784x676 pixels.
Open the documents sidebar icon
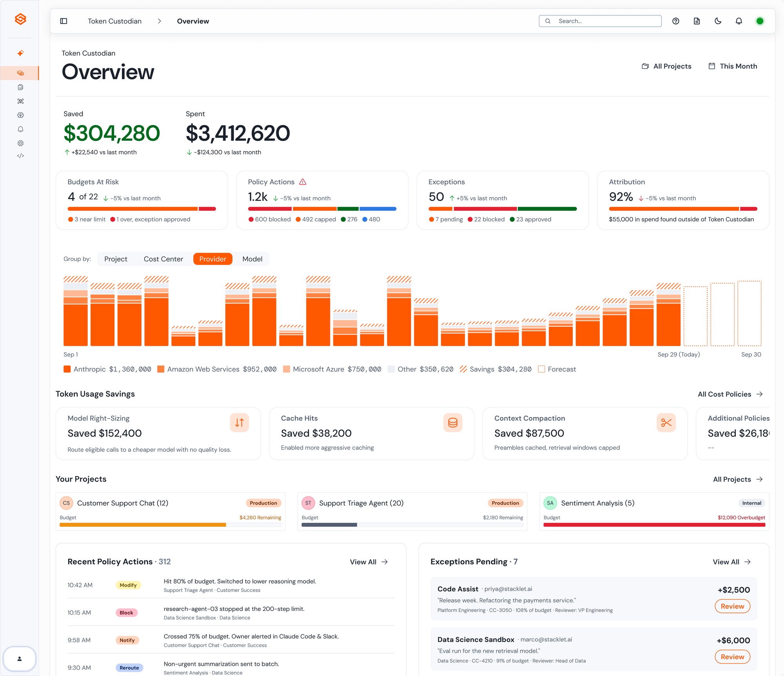click(20, 87)
